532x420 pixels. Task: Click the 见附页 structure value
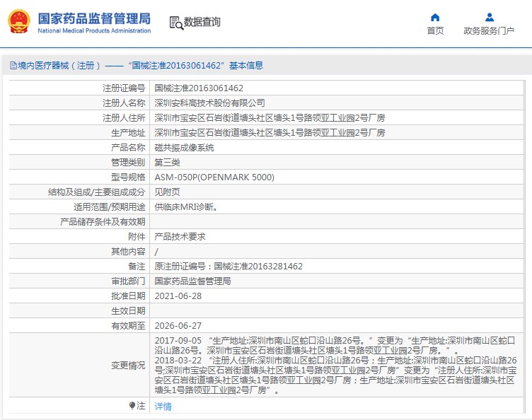pyautogui.click(x=167, y=192)
